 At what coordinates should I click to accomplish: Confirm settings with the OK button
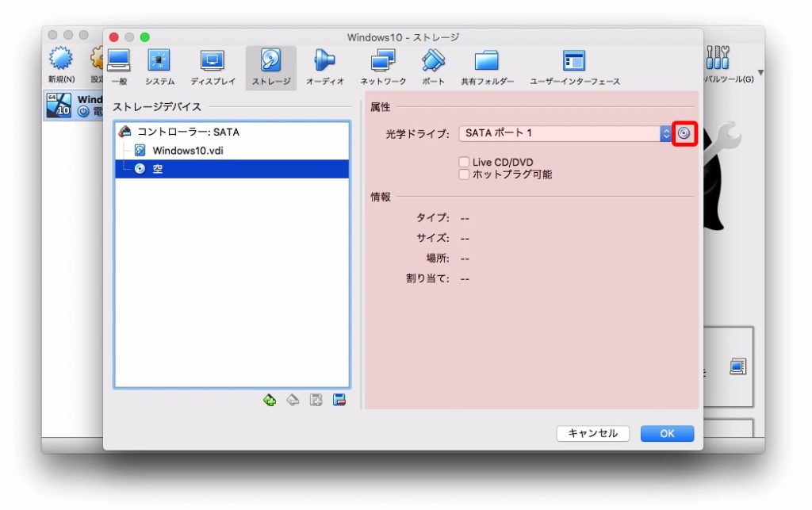pyautogui.click(x=667, y=433)
